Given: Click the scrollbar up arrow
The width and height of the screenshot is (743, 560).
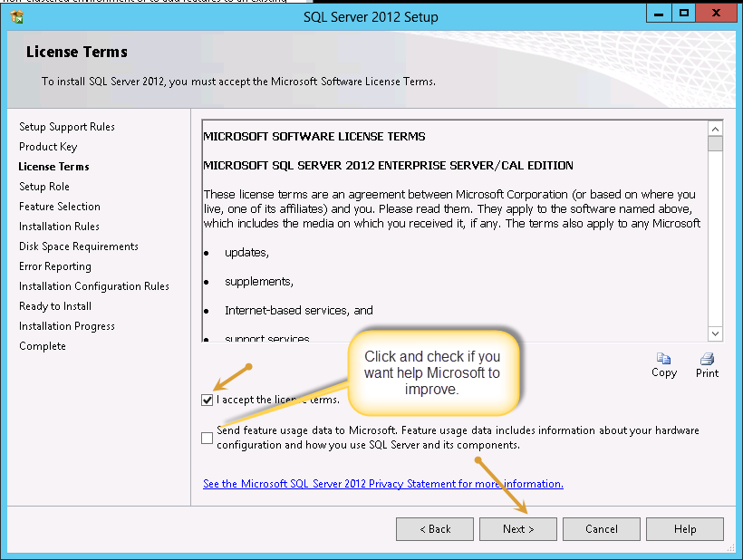Looking at the screenshot, I should click(x=715, y=127).
